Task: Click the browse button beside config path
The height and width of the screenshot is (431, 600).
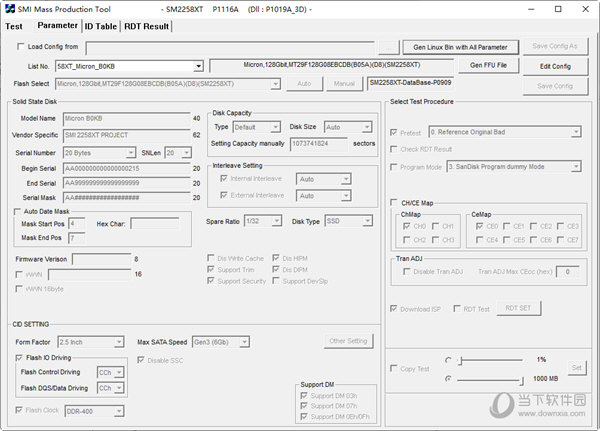Action: pyautogui.click(x=388, y=47)
